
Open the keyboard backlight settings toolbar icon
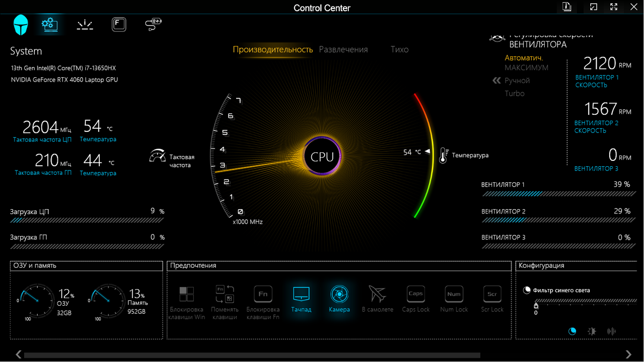coord(84,24)
